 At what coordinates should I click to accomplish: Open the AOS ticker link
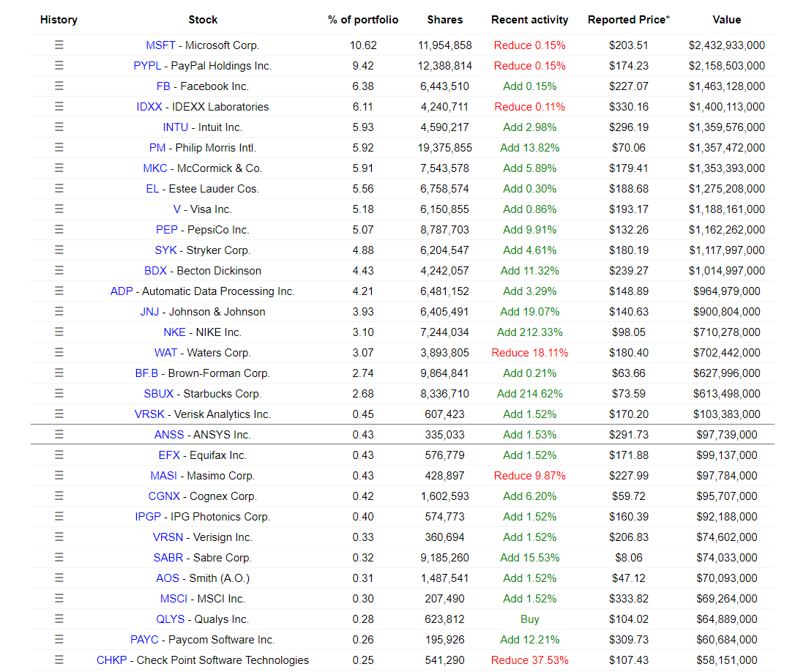pyautogui.click(x=168, y=578)
